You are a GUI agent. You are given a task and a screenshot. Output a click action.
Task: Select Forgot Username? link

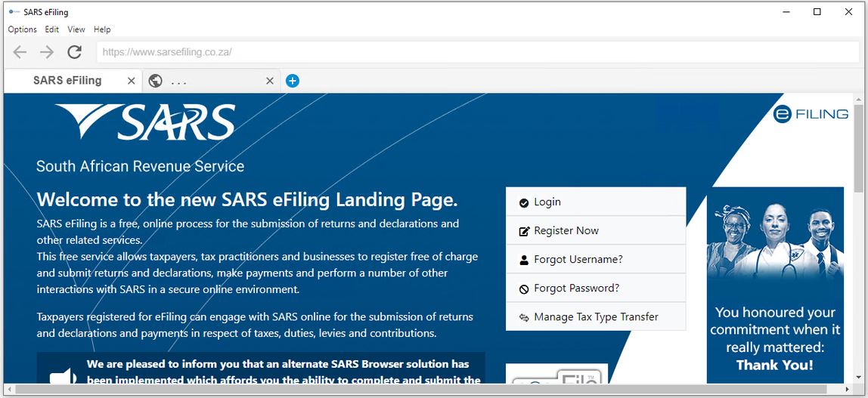coord(596,259)
